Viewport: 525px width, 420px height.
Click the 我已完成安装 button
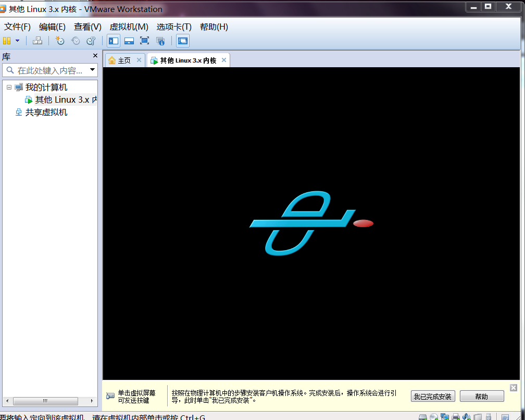pos(433,397)
